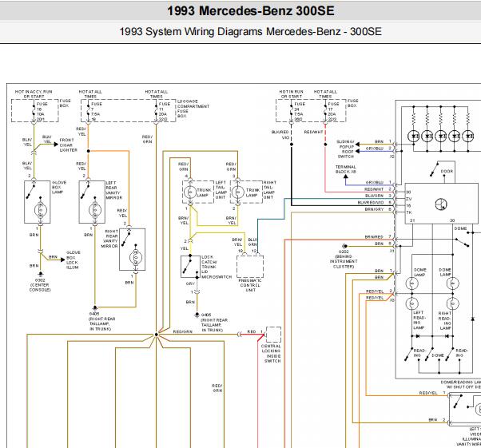481x448 pixels.
Task: Select the right tail lamp unit trunk lamp symbol
Action: pos(237,192)
